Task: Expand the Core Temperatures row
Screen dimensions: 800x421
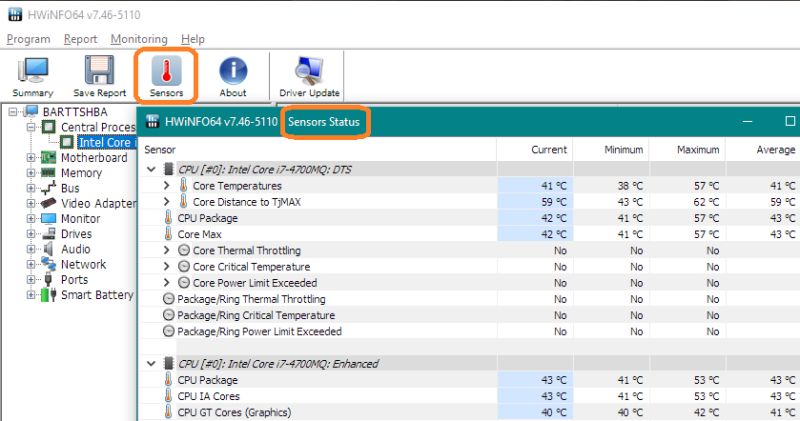Action: pos(166,185)
